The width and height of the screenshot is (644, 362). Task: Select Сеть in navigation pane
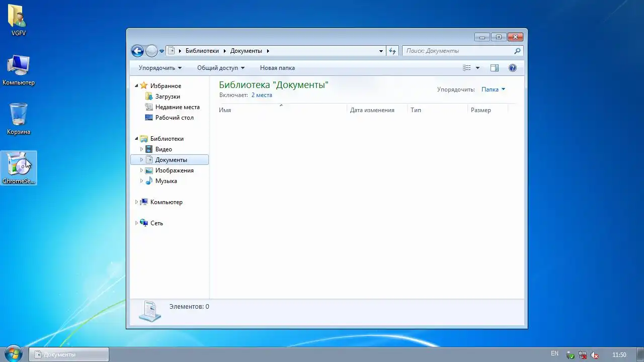[156, 223]
